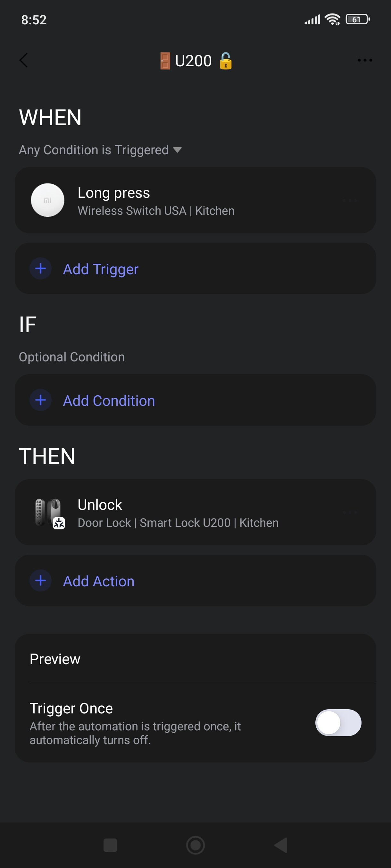Viewport: 391px width, 868px height.
Task: Tap the Add Trigger label
Action: 101,269
